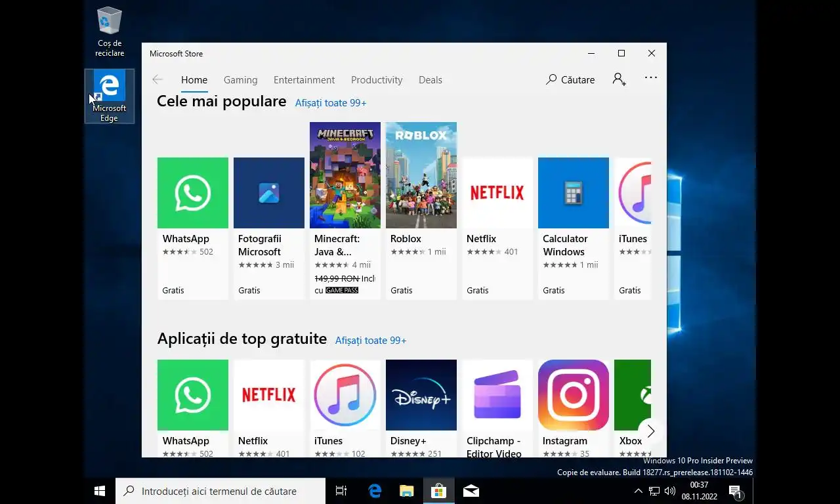Show next apps with the arrow button
The height and width of the screenshot is (504, 840).
(650, 431)
